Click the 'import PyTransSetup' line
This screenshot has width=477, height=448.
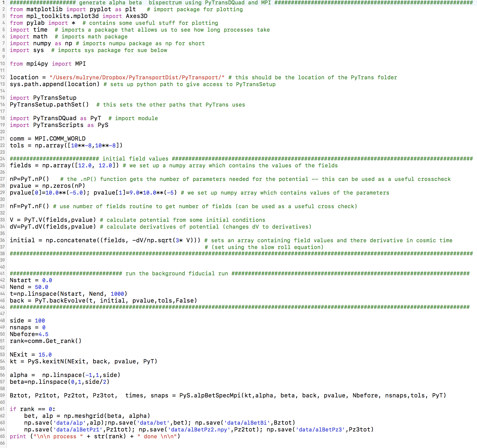point(43,98)
